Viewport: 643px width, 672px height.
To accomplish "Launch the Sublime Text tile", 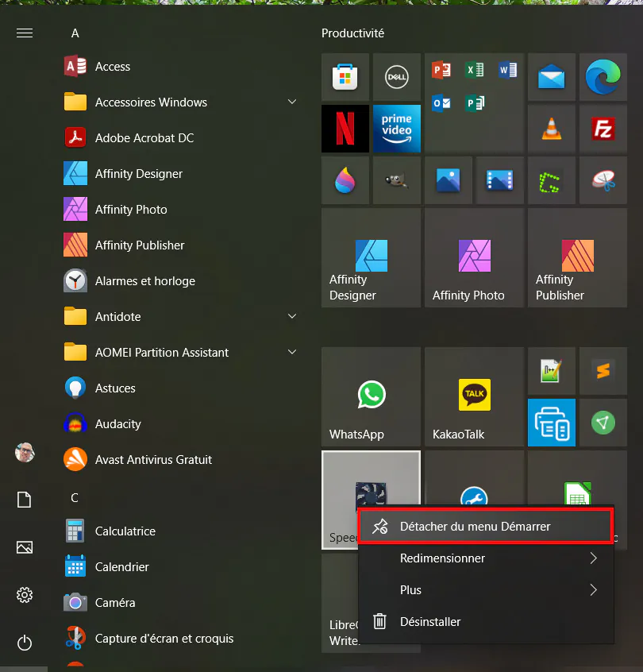I will (x=603, y=371).
